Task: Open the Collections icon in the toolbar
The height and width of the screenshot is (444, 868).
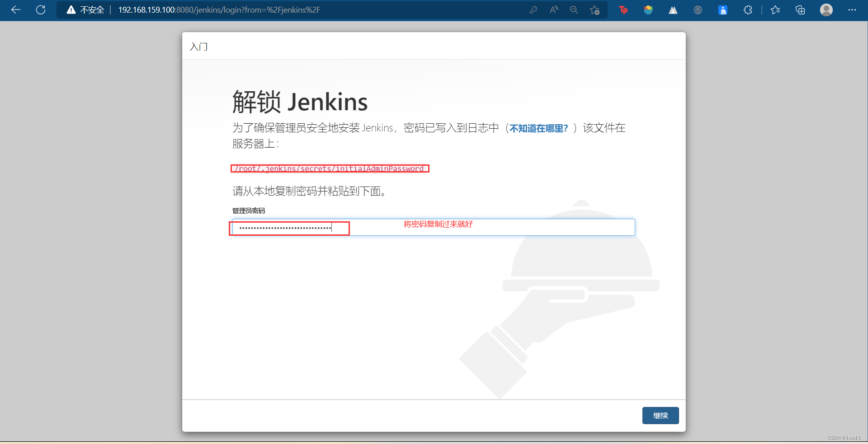Action: [800, 10]
